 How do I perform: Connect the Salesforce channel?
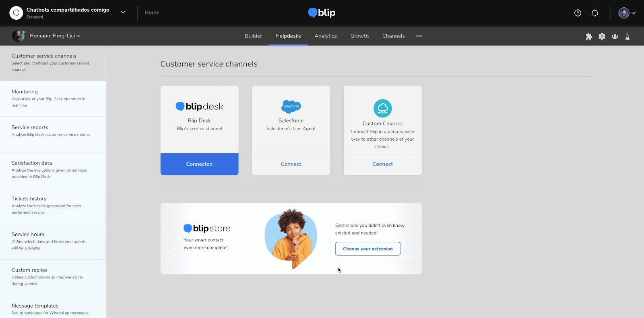pyautogui.click(x=291, y=164)
